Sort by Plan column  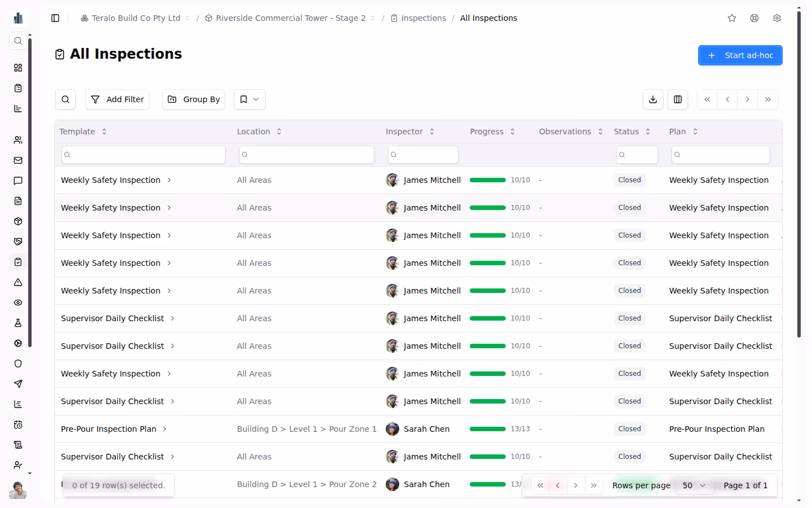683,132
